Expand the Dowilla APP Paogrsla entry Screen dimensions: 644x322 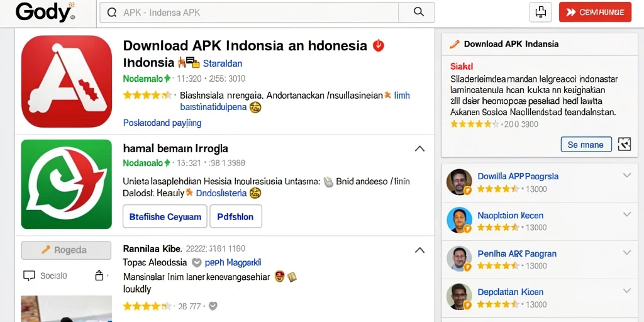tap(627, 175)
